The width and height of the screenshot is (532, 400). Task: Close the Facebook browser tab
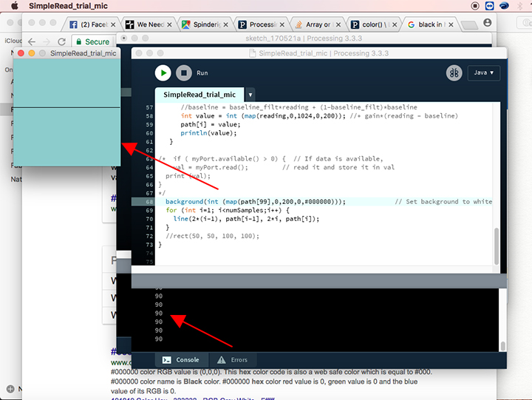tap(113, 25)
